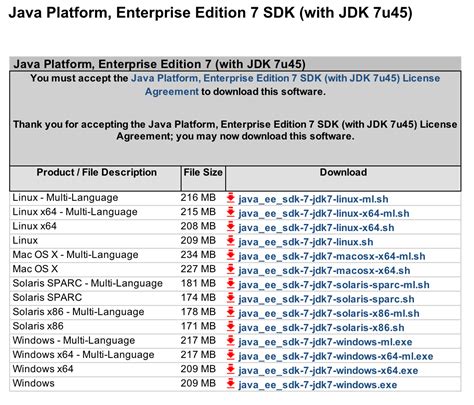Download java_ee_sdk-7-jdk7-macosx-x64.sh file link
This screenshot has width=474, height=405.
324,271
